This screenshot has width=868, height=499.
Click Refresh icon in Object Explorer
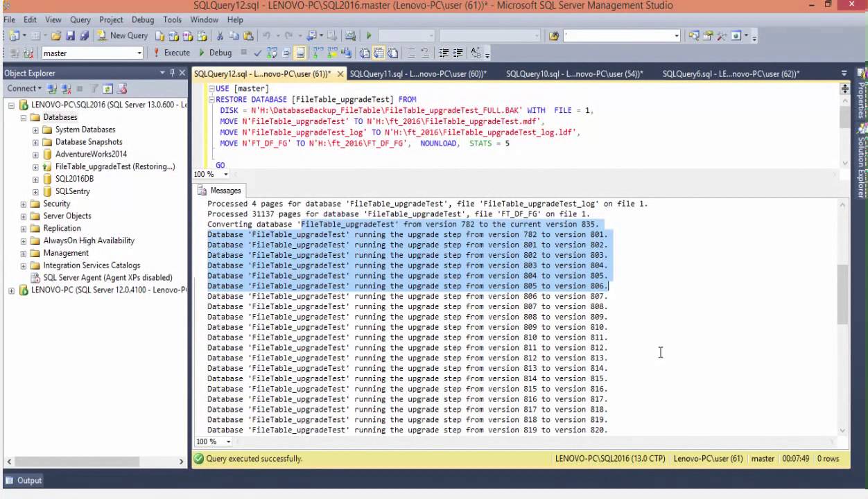tap(108, 89)
